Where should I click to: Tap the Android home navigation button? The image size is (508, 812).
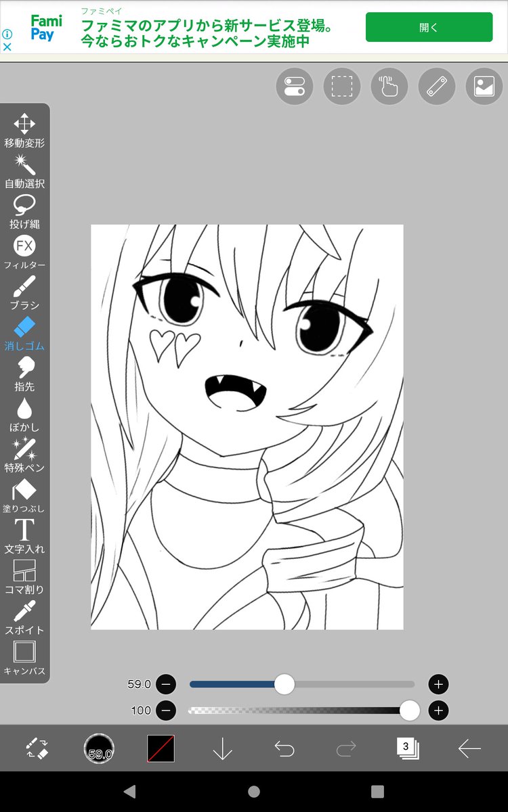pyautogui.click(x=254, y=792)
